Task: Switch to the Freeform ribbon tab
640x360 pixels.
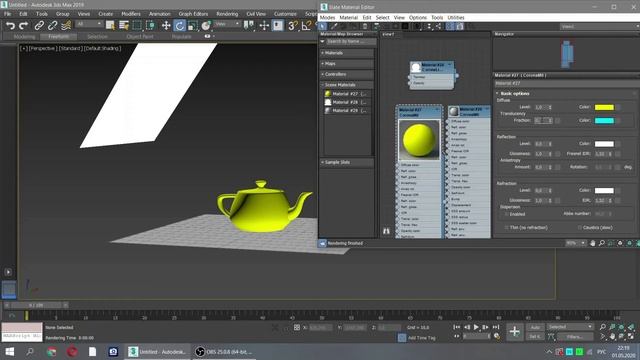Action: tap(59, 37)
